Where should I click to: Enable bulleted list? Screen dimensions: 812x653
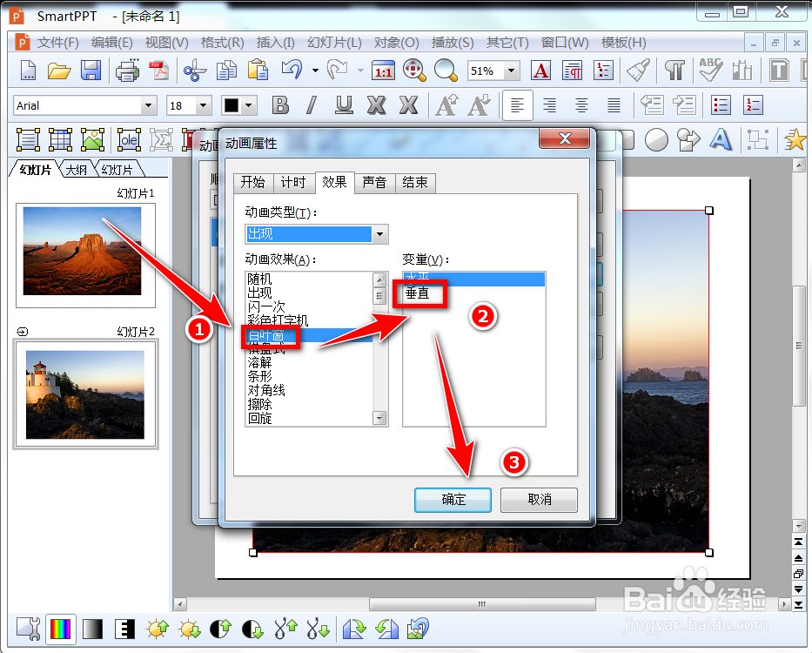coord(721,105)
